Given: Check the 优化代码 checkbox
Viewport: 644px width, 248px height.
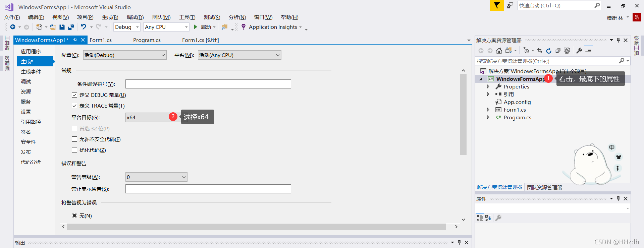Looking at the screenshot, I should point(74,150).
